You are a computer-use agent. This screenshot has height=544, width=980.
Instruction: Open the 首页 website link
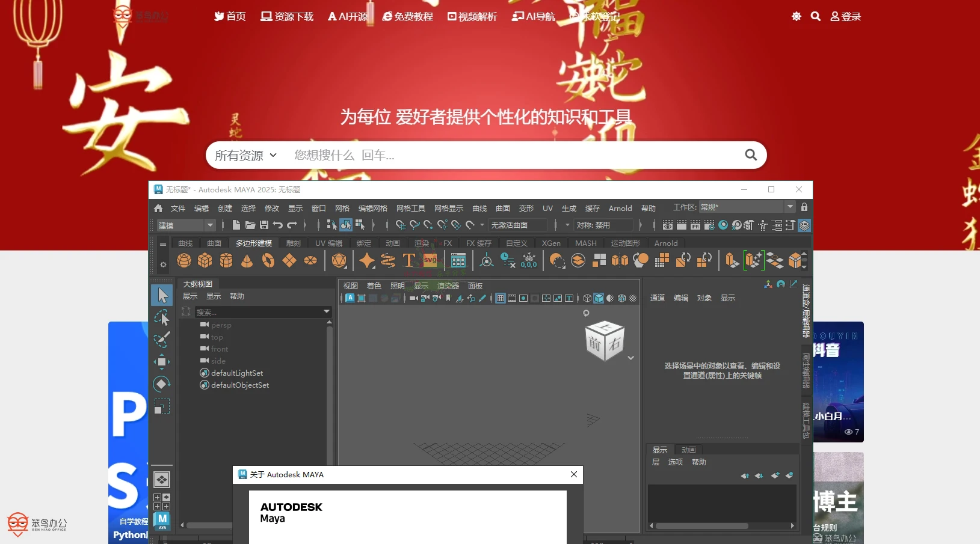point(230,16)
